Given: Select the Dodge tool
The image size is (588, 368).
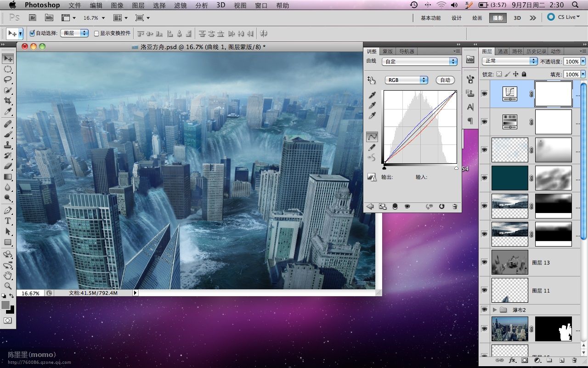Looking at the screenshot, I should [x=8, y=198].
